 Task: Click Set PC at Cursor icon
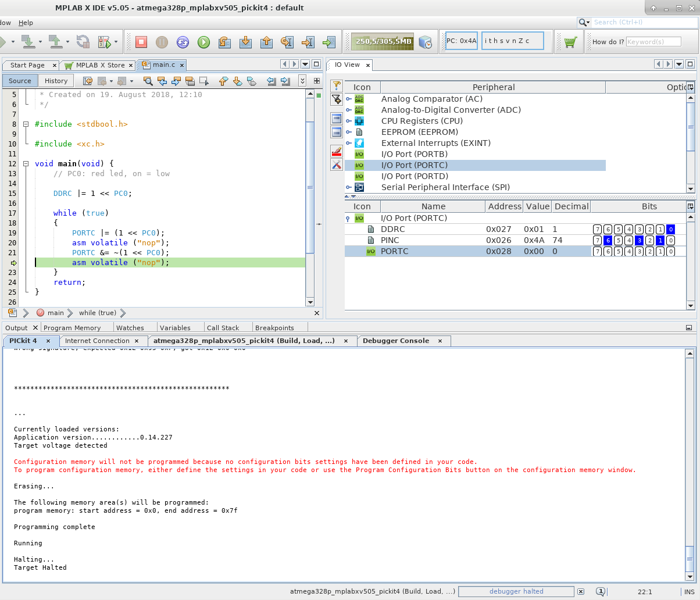(x=308, y=42)
